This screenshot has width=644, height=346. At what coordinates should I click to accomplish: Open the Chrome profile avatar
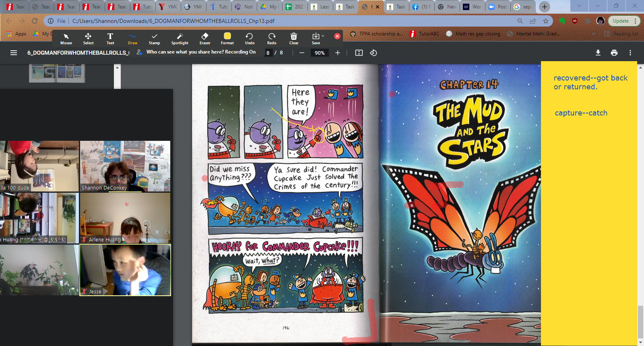[x=601, y=21]
